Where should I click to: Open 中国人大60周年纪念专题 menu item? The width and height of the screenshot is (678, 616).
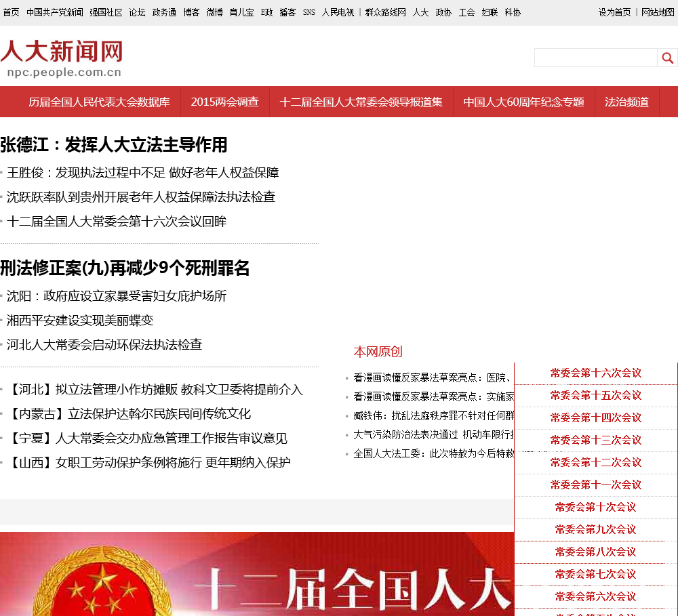tap(523, 102)
